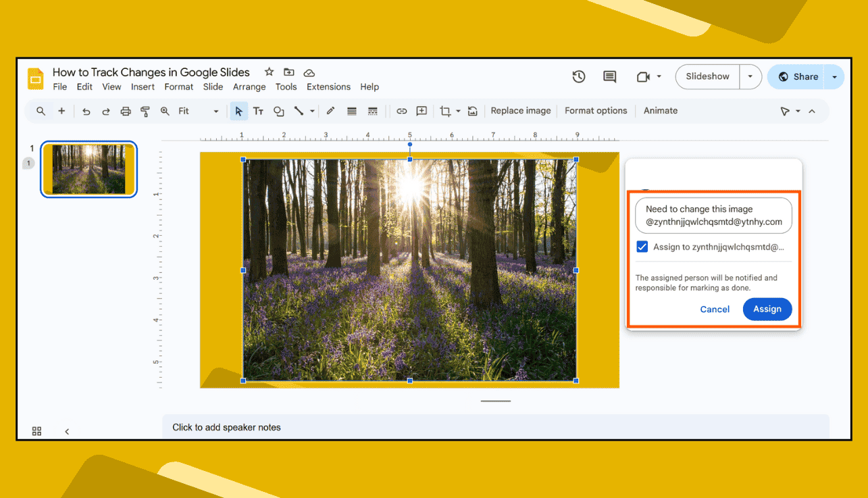
Task: Uncheck Assign to zynthnjjqwlchqsmtd
Action: 642,247
